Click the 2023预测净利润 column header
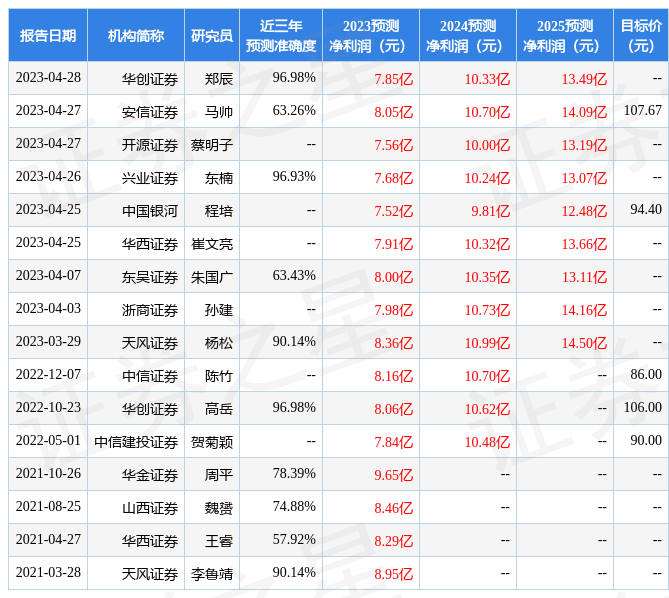This screenshot has height=598, width=669. click(371, 36)
